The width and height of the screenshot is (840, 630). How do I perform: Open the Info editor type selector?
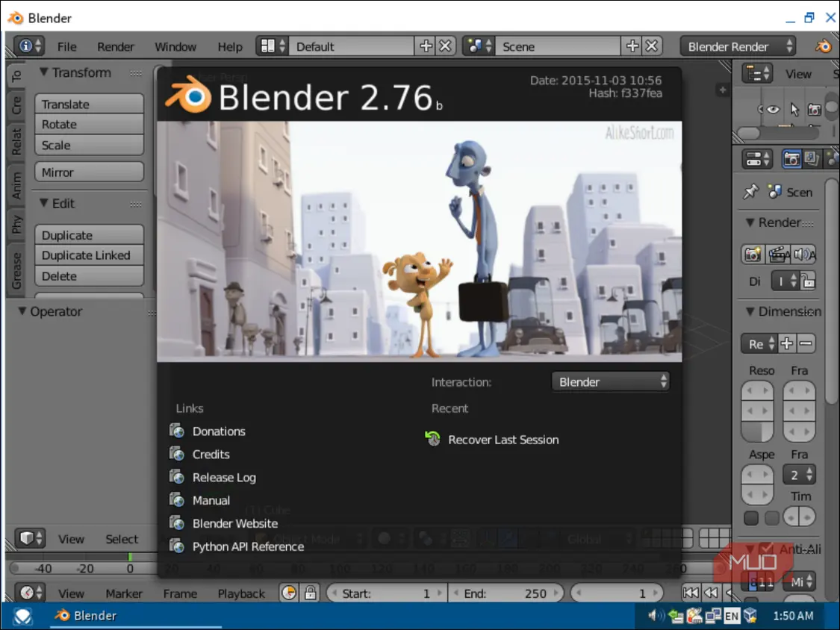click(x=29, y=46)
